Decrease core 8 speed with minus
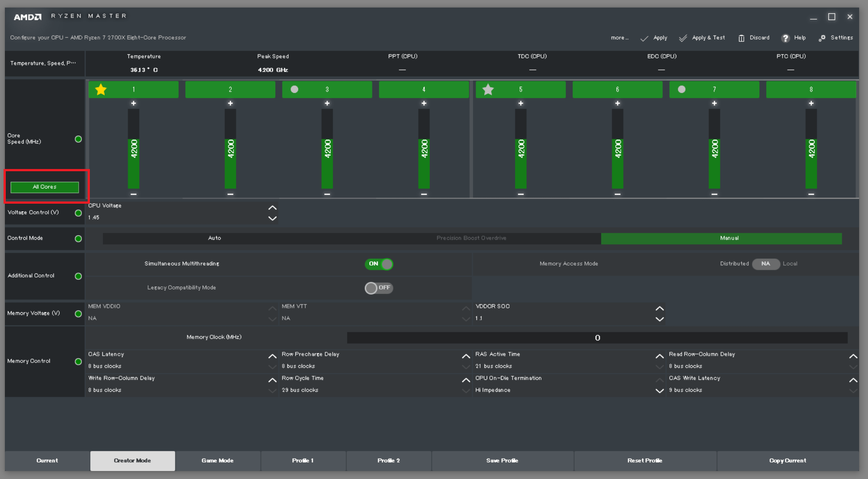 tap(811, 194)
